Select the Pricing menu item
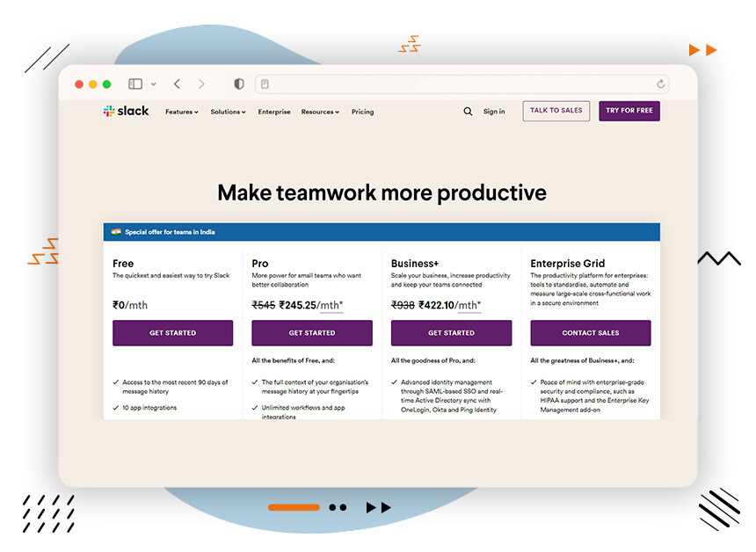756x552 pixels. point(362,112)
